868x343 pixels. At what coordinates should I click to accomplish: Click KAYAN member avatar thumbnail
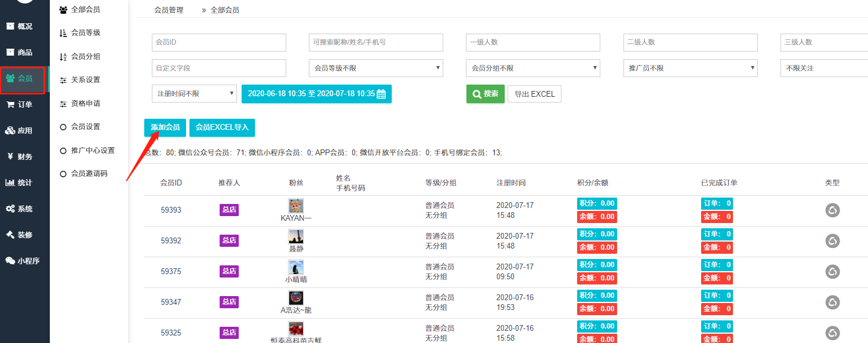[x=296, y=206]
